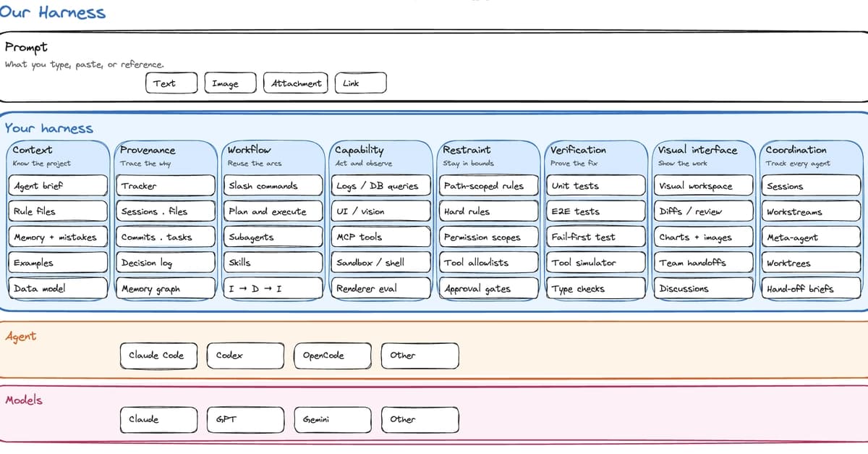868x454 pixels.
Task: Click the Decision log box
Action: 166,263
